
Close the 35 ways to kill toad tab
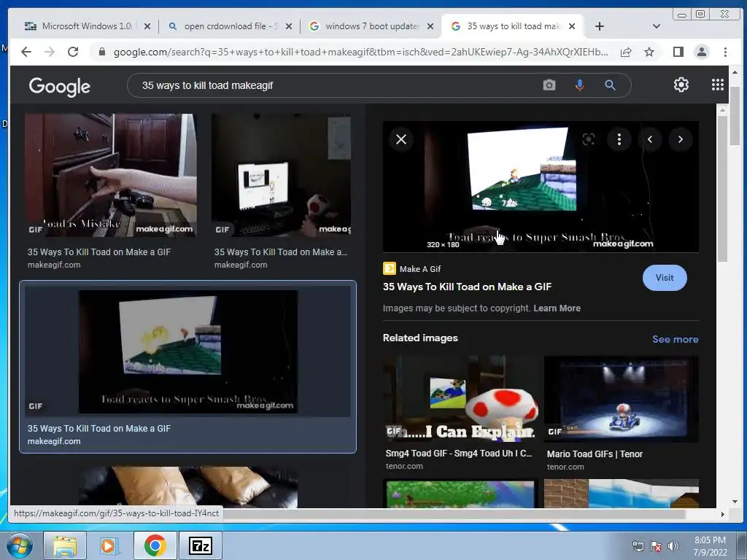click(572, 27)
